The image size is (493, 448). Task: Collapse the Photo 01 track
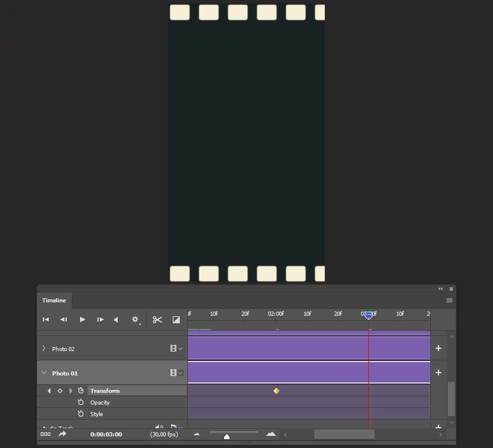[44, 373]
